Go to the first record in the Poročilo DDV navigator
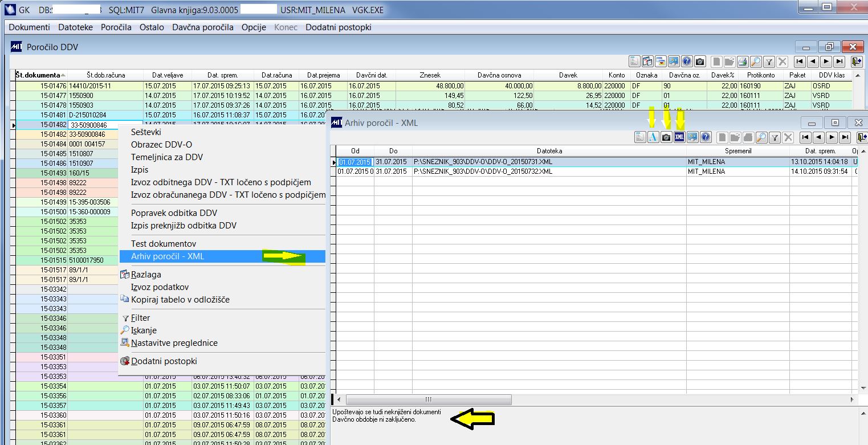The height and width of the screenshot is (445, 868). [x=800, y=62]
